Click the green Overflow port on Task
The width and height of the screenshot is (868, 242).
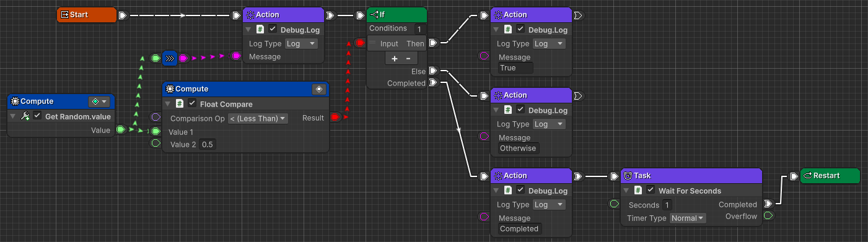click(768, 216)
